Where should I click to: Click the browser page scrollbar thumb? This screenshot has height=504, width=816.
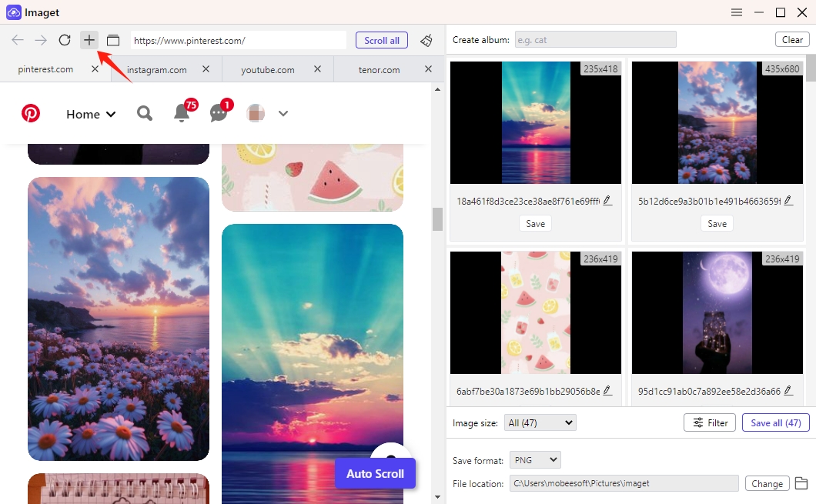(x=438, y=219)
